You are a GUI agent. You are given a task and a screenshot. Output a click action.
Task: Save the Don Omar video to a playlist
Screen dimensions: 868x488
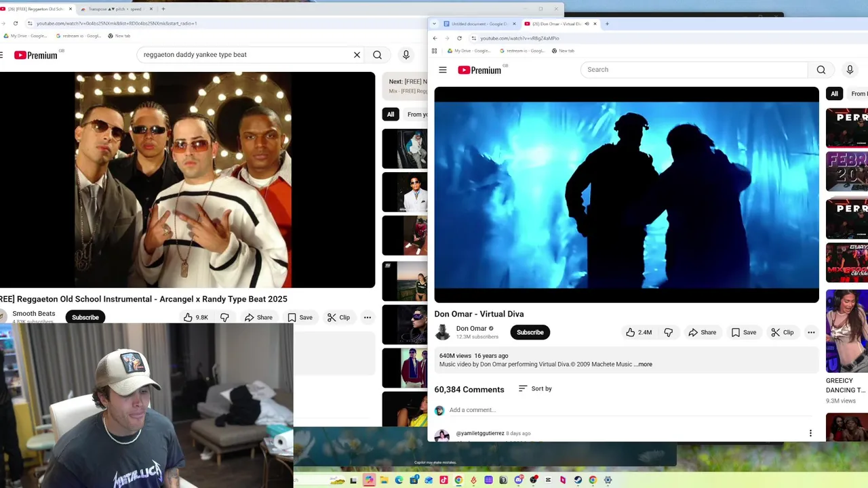(743, 332)
